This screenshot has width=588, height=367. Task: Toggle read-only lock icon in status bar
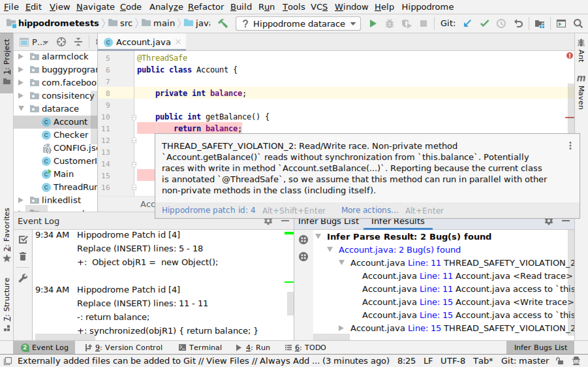[559, 361]
